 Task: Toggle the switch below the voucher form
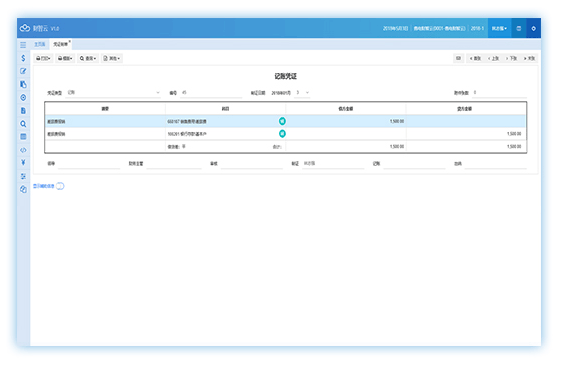pos(60,186)
